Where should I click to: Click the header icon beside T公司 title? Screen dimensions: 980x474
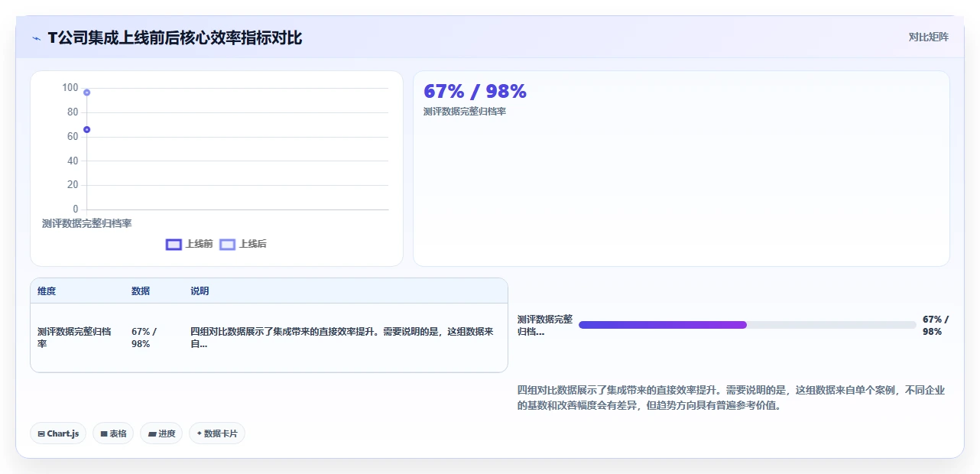[36, 38]
